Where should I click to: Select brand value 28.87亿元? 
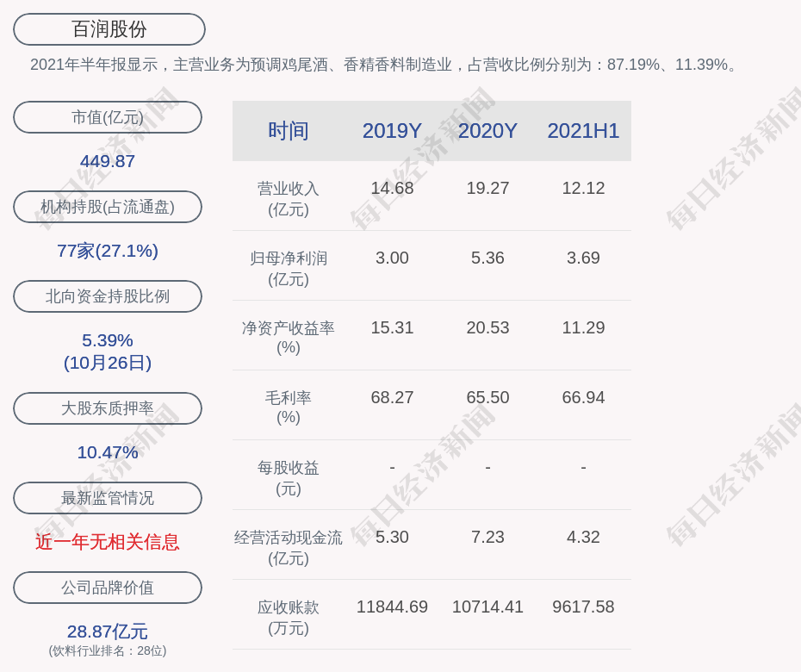click(x=108, y=632)
